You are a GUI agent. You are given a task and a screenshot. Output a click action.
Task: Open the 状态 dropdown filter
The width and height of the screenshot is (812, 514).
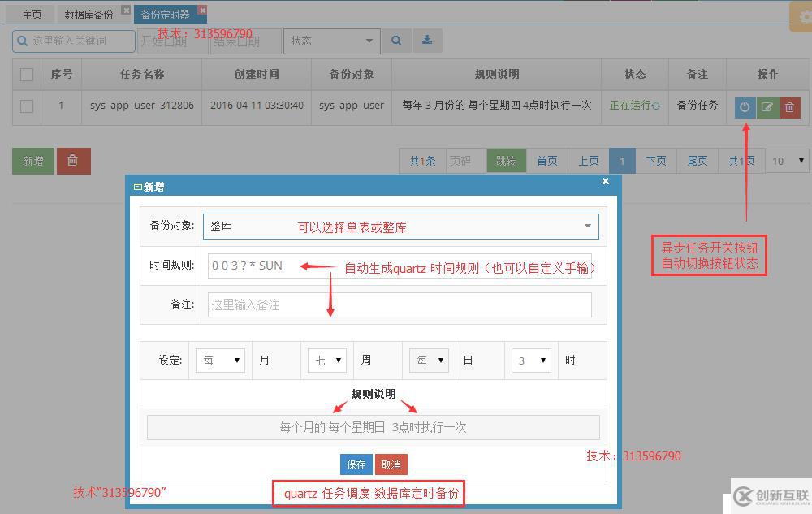(331, 41)
